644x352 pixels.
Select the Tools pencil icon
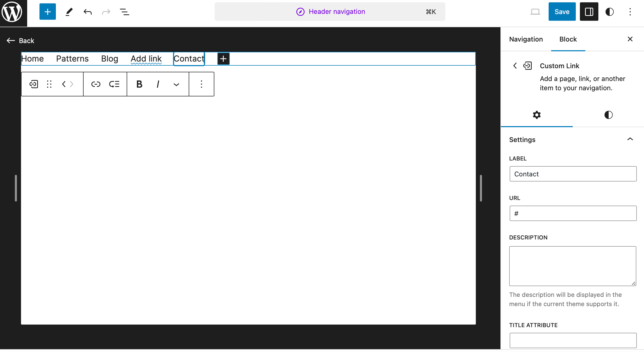[68, 12]
